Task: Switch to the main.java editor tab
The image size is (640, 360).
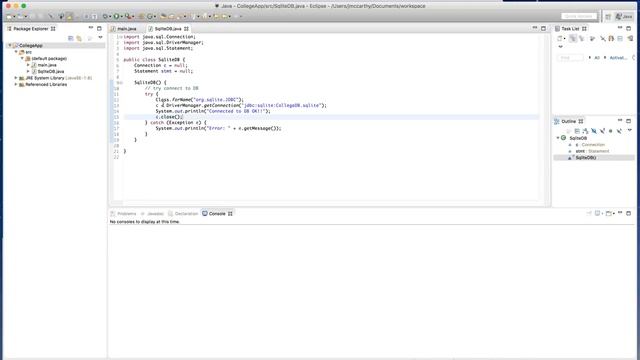Action: (127, 29)
